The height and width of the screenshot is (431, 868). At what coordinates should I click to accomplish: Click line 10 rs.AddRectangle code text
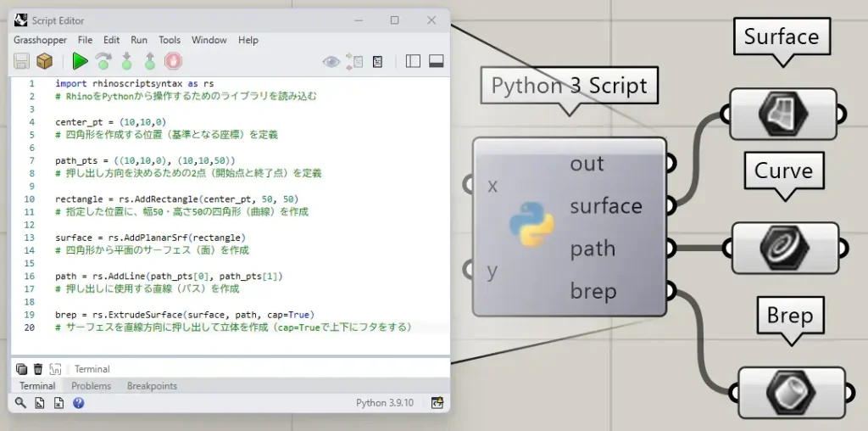coord(177,199)
